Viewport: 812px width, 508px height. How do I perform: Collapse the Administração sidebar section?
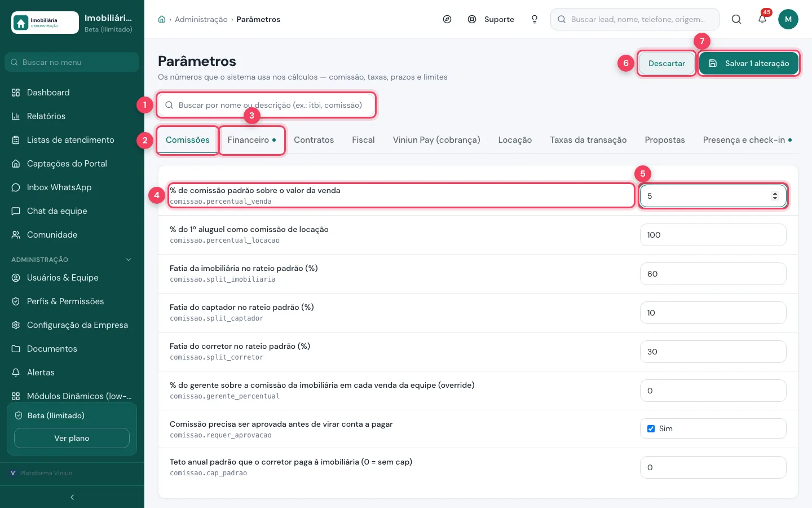129,260
